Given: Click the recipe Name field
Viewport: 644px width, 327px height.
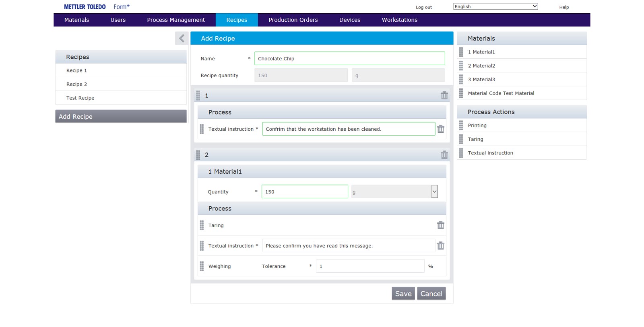Looking at the screenshot, I should tap(349, 58).
